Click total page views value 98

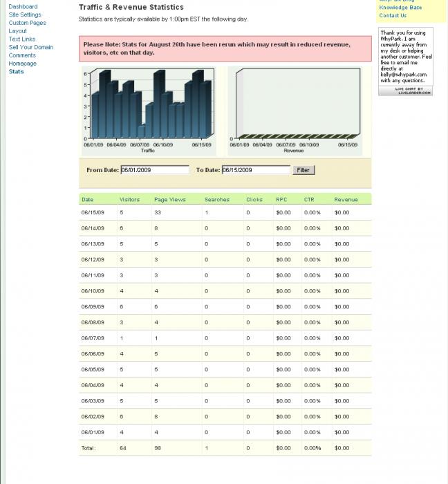[x=158, y=448]
